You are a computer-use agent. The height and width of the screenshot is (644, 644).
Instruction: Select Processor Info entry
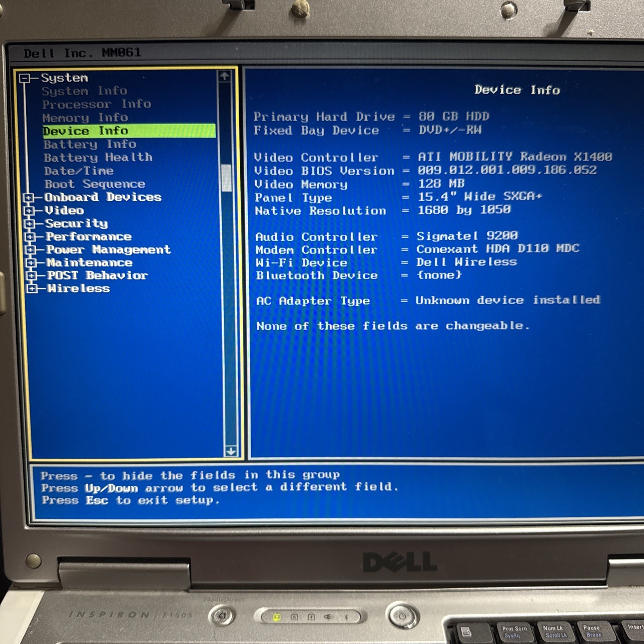click(x=97, y=104)
